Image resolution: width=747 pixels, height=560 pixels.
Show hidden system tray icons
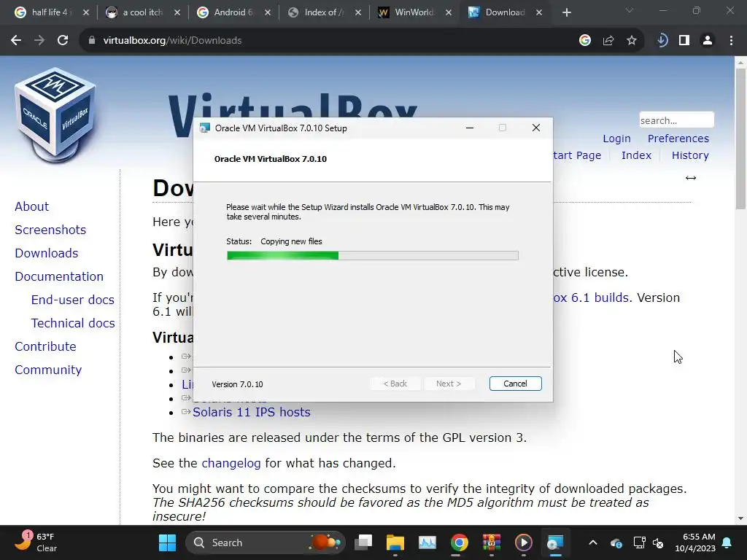(593, 542)
